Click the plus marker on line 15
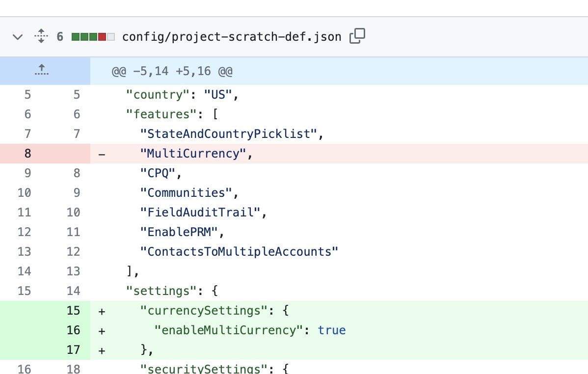This screenshot has width=588, height=374. (102, 311)
